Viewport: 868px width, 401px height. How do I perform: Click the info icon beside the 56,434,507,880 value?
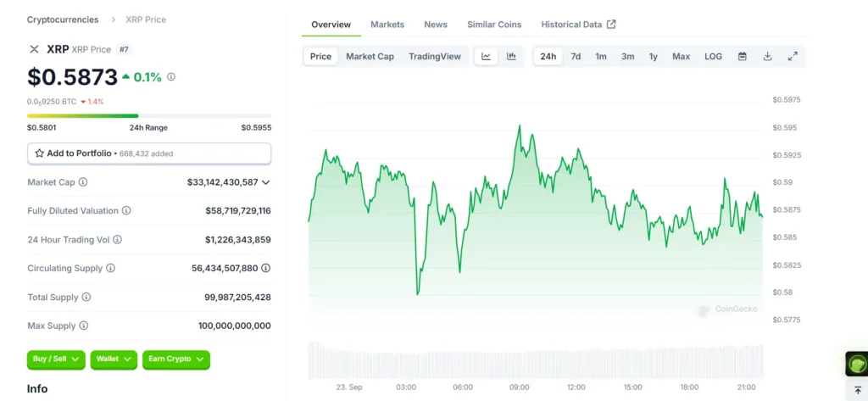tap(265, 268)
